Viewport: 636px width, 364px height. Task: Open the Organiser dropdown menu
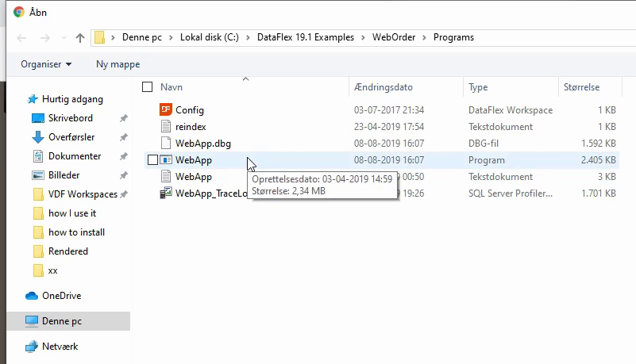tap(46, 64)
